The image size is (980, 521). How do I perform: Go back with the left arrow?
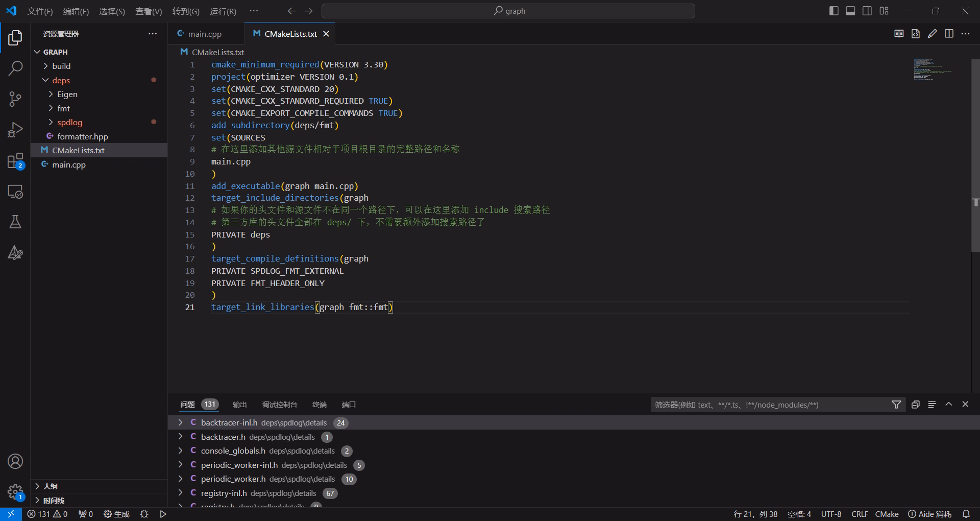[291, 11]
